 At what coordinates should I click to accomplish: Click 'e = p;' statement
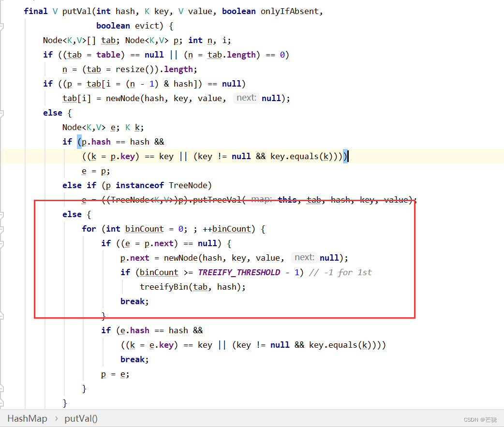click(x=96, y=171)
